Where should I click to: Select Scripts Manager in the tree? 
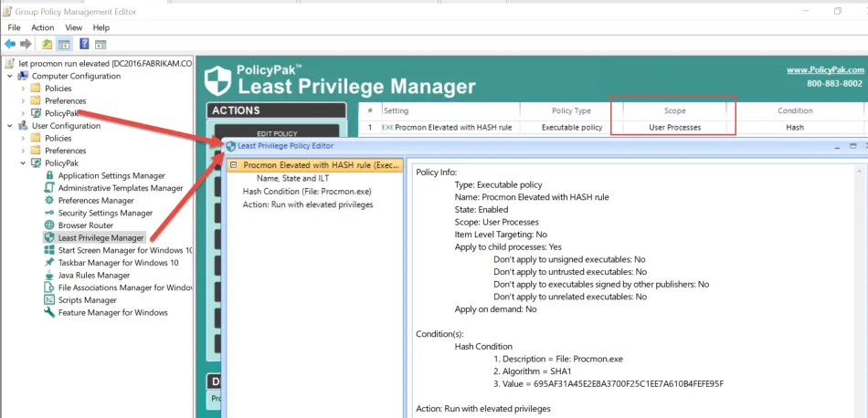point(88,299)
